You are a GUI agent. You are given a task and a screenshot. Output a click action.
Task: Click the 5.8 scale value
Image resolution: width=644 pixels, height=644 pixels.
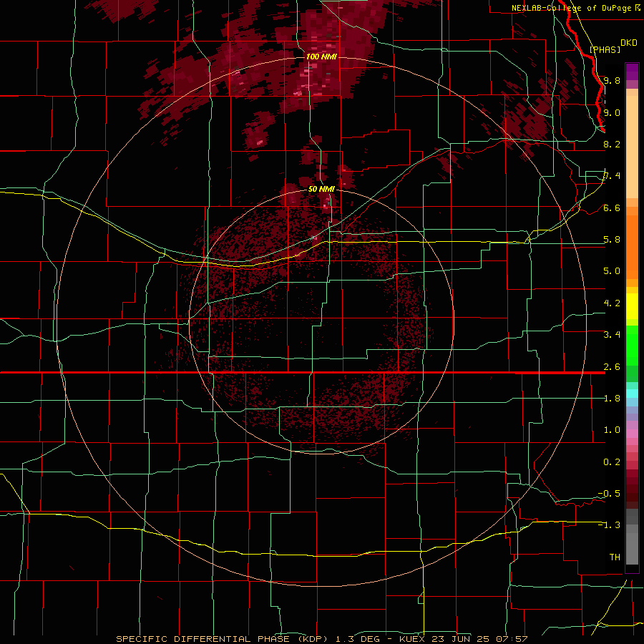tap(612, 240)
